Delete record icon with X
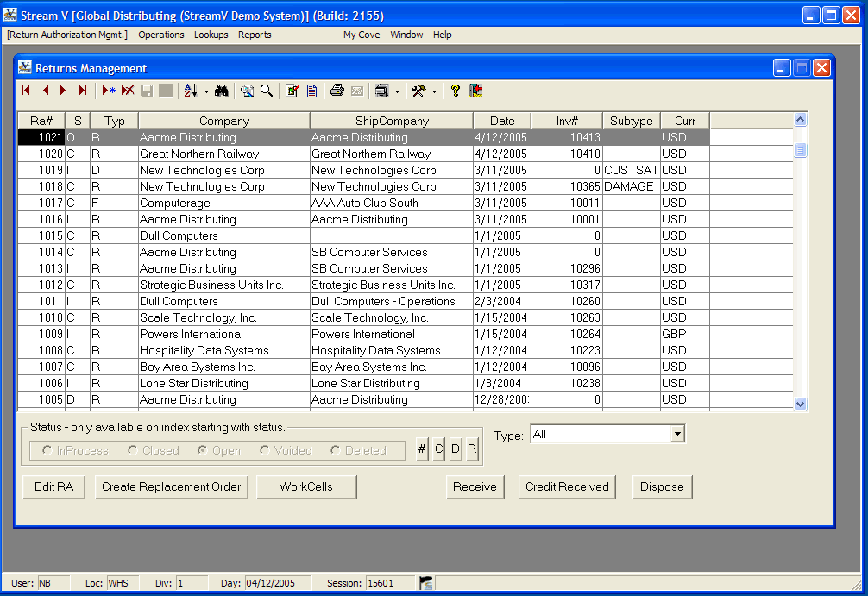This screenshot has width=868, height=596. 128,91
